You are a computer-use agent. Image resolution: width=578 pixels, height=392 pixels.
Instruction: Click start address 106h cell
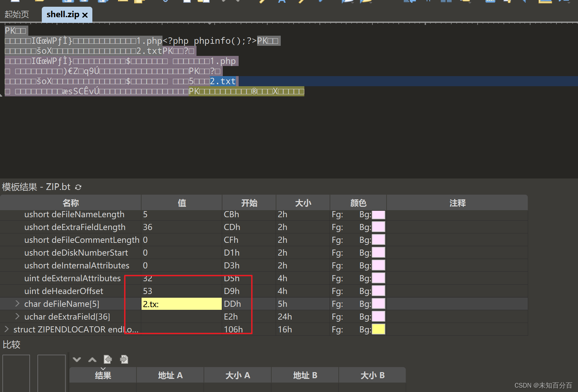click(233, 329)
